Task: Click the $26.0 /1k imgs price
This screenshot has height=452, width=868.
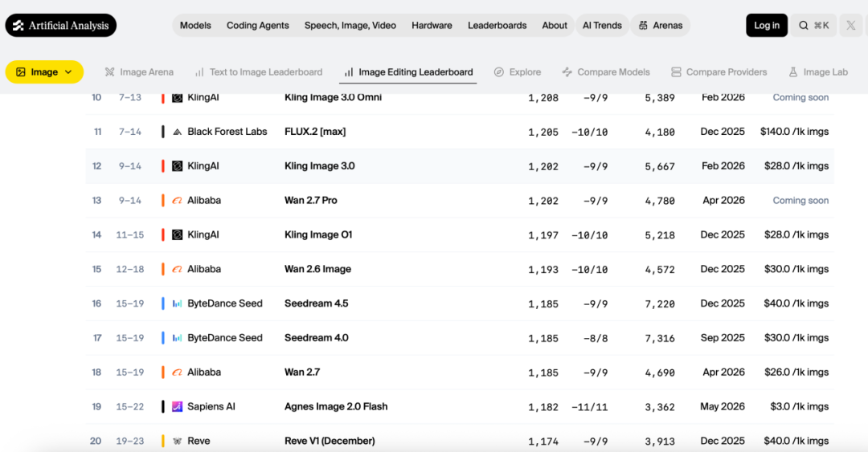Action: pyautogui.click(x=796, y=372)
